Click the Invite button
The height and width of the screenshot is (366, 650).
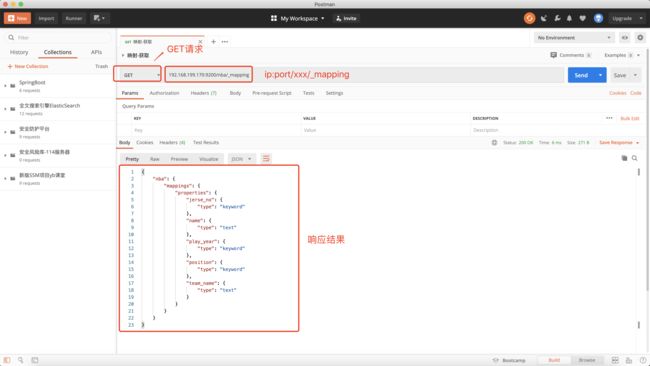[x=346, y=18]
